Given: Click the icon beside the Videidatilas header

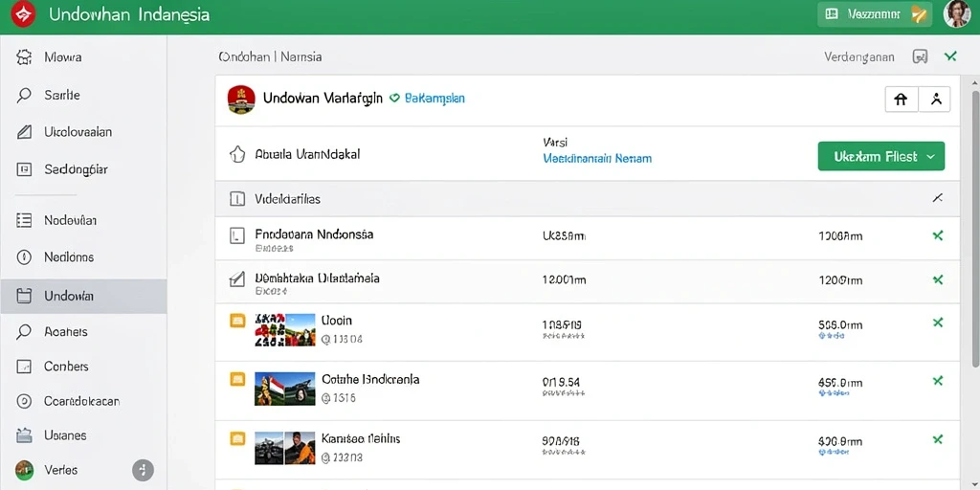Looking at the screenshot, I should click(237, 199).
